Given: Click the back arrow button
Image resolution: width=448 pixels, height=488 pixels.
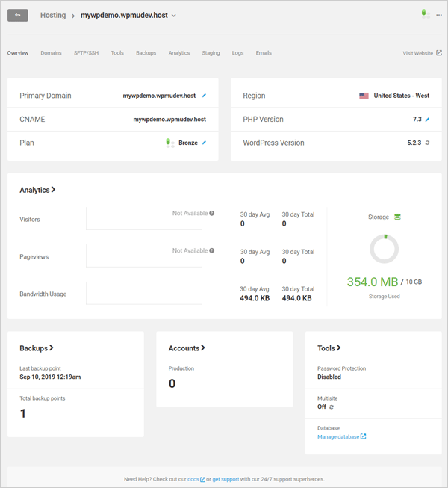Looking at the screenshot, I should (x=18, y=15).
